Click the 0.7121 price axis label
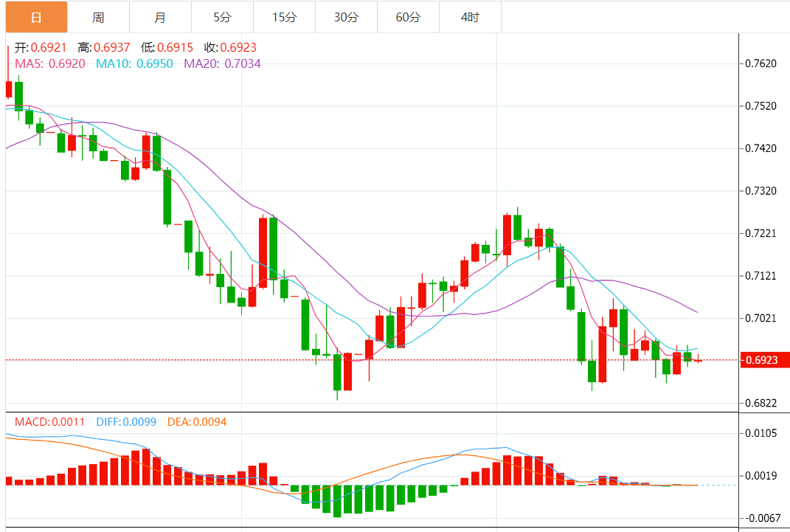790x532 pixels. (x=760, y=275)
